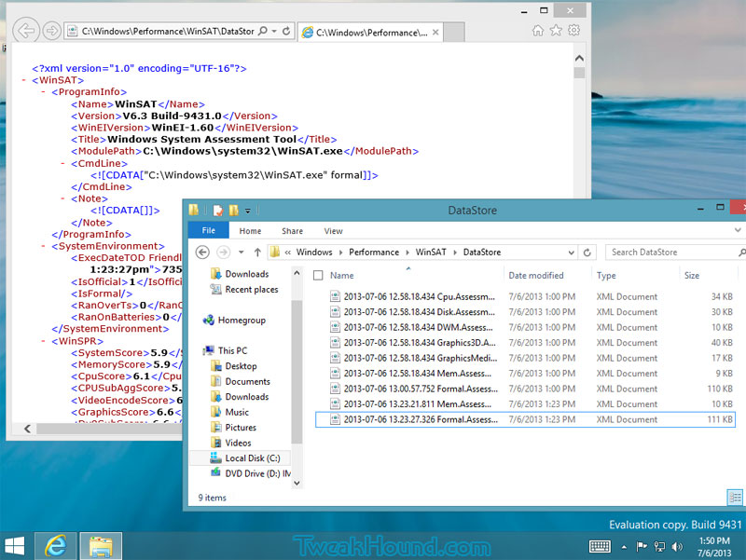Go up one folder level
The width and height of the screenshot is (746, 560).
pos(257,252)
